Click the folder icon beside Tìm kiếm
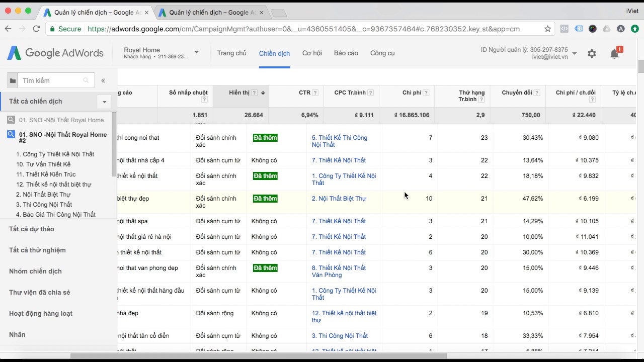Screen dimensions: 644x362 [13, 80]
